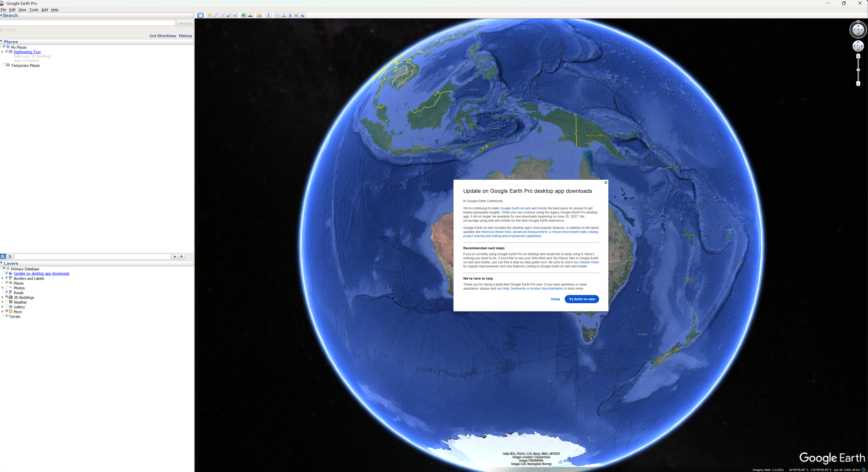Click the Places filter text field
868x472 pixels.
click(92, 257)
